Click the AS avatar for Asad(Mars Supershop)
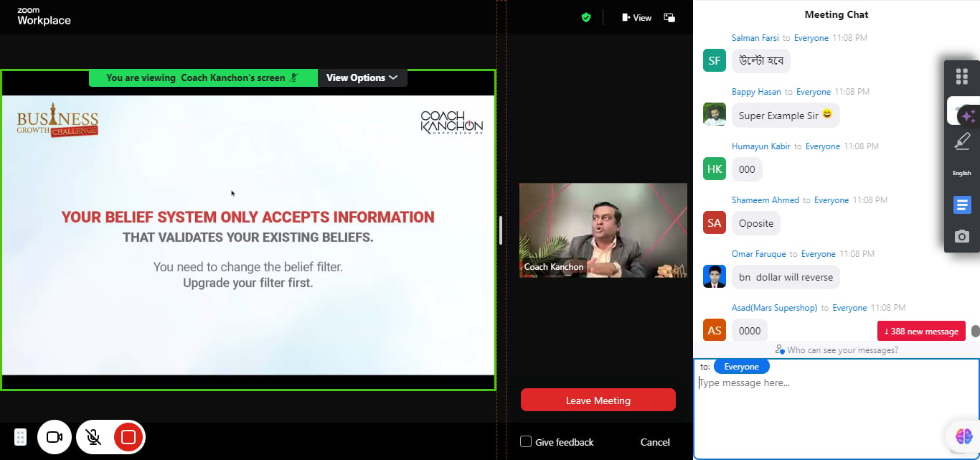Image resolution: width=980 pixels, height=460 pixels. point(715,331)
